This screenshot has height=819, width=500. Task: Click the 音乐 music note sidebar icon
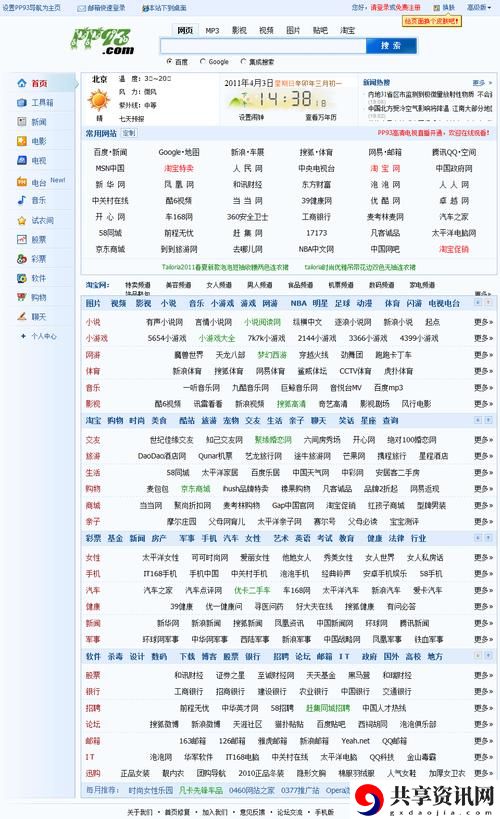22,200
